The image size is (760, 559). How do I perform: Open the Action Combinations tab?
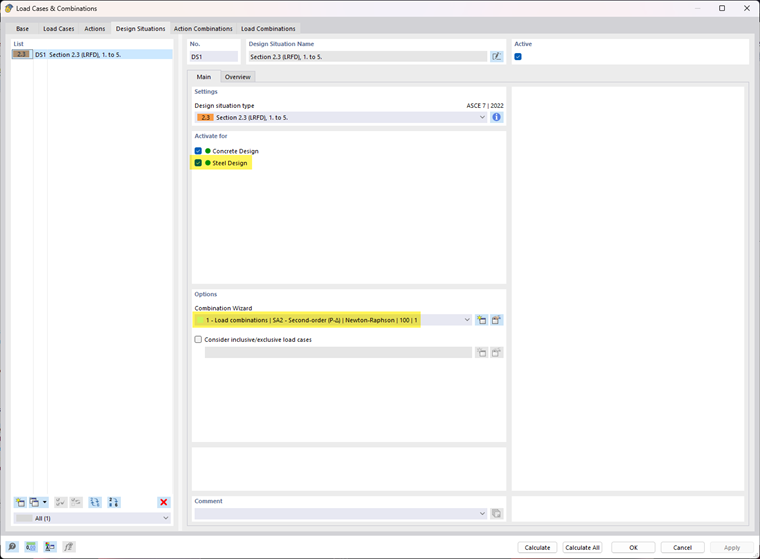pyautogui.click(x=203, y=29)
